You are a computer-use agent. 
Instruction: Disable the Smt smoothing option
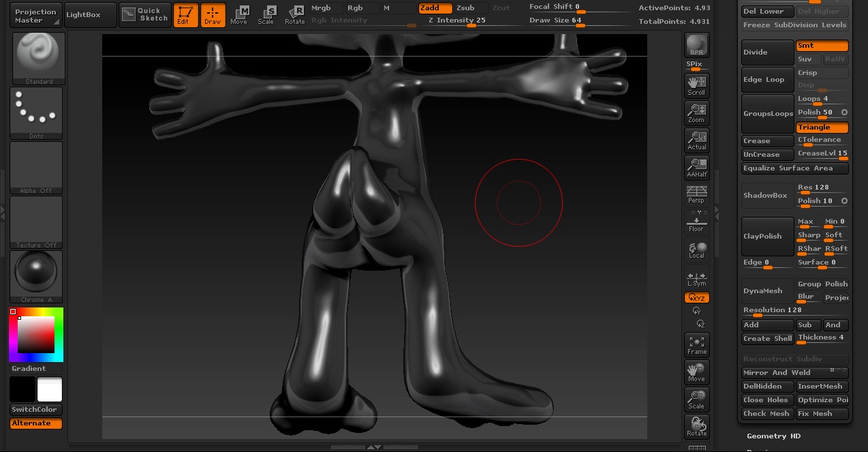point(822,46)
